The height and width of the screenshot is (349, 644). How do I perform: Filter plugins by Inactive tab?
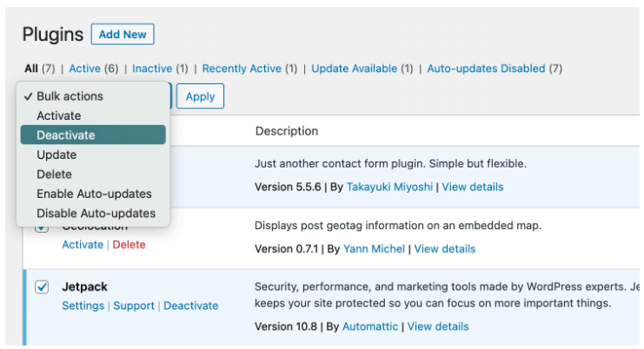tap(152, 69)
